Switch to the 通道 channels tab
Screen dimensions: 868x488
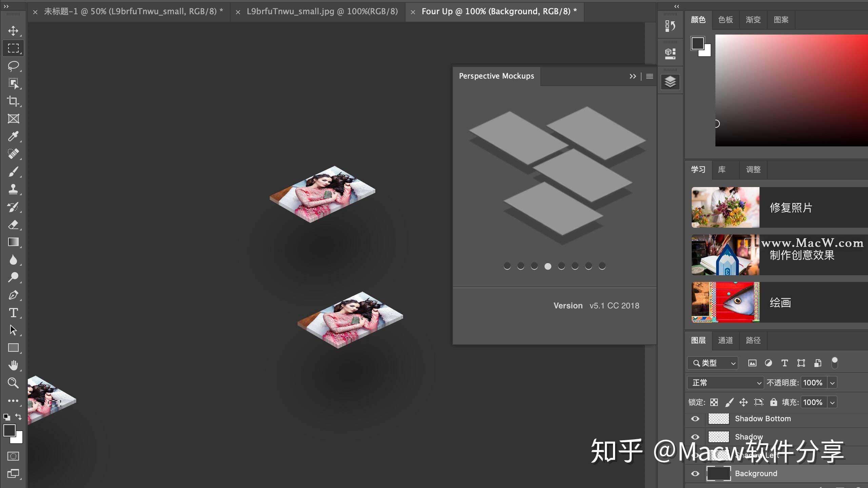pos(725,340)
